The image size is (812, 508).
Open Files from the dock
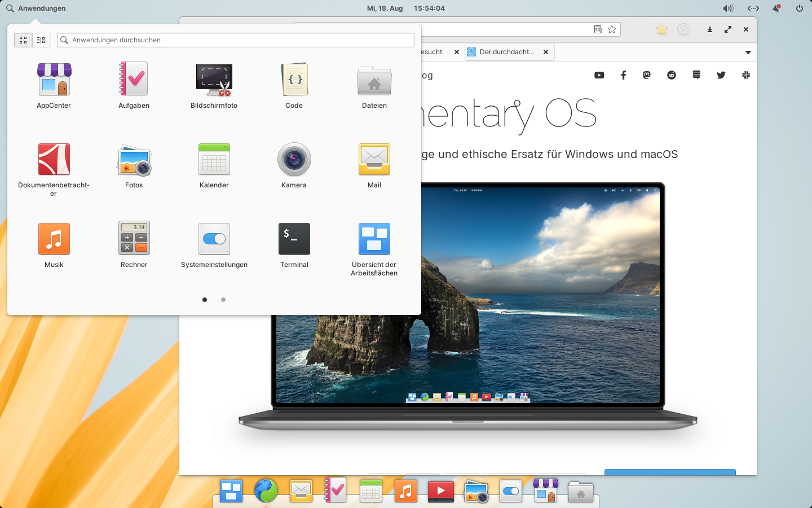581,491
